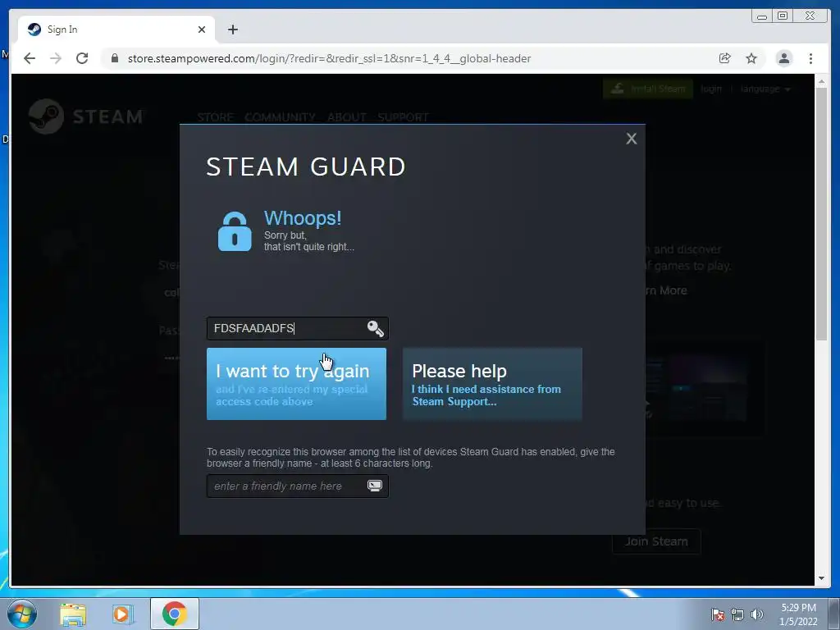Click the browser forward arrow
Viewport: 840px width, 630px height.
point(56,58)
